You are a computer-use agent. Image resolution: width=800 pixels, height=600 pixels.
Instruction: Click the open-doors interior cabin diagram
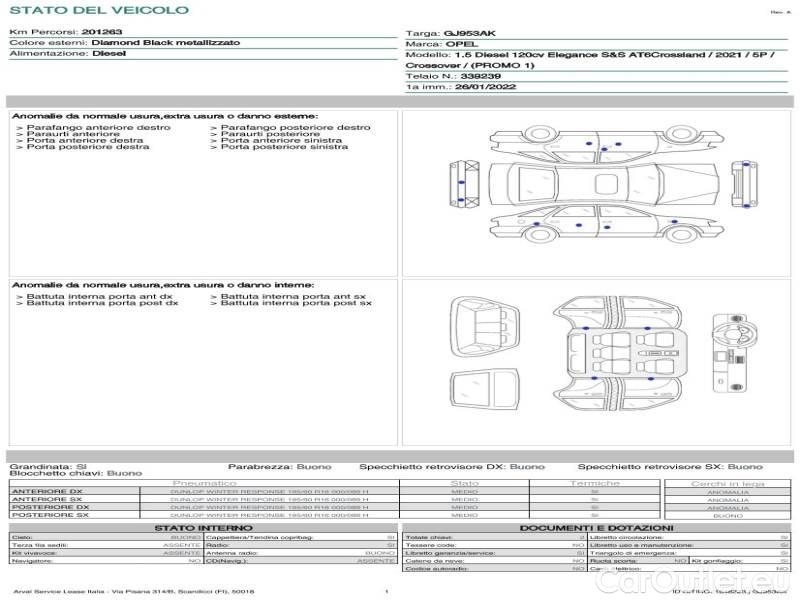tap(618, 354)
